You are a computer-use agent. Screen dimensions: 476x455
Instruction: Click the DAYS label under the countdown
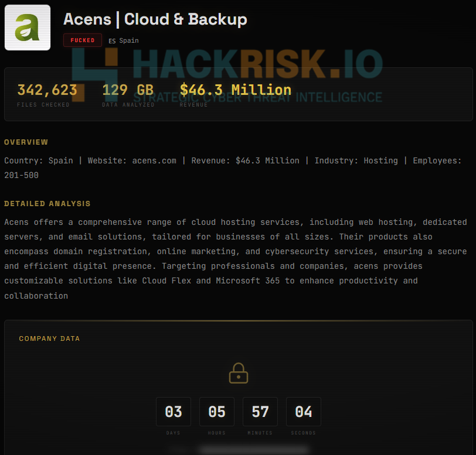point(174,433)
